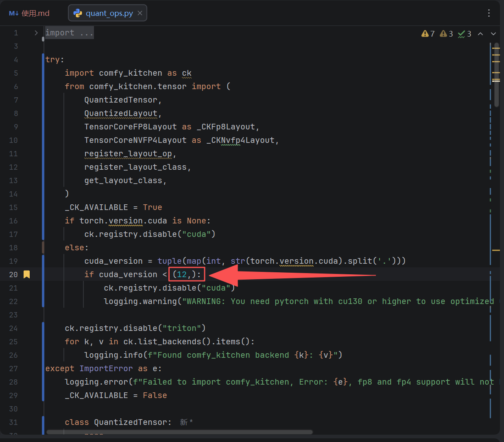The image size is (504, 442).
Task: Click the yellow warning stripe beside line 18
Action: point(496,250)
